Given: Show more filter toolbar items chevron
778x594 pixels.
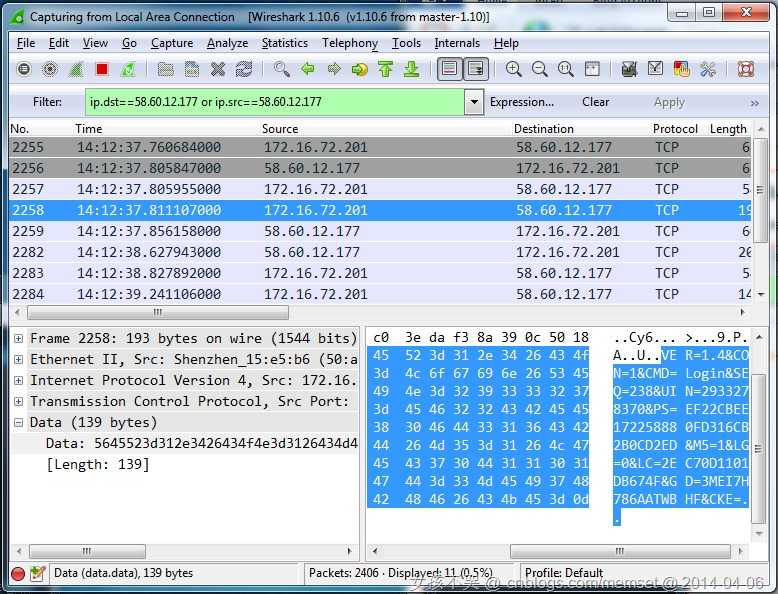Looking at the screenshot, I should click(754, 103).
